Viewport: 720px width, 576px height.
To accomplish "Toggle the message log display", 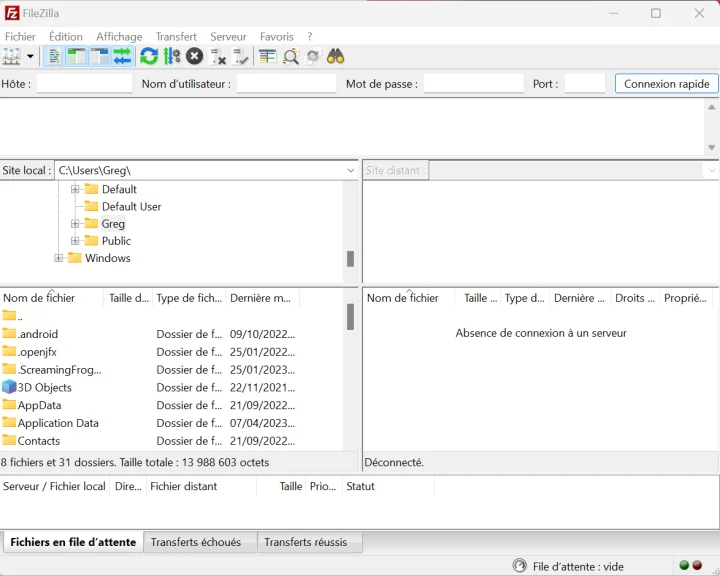I will point(54,57).
